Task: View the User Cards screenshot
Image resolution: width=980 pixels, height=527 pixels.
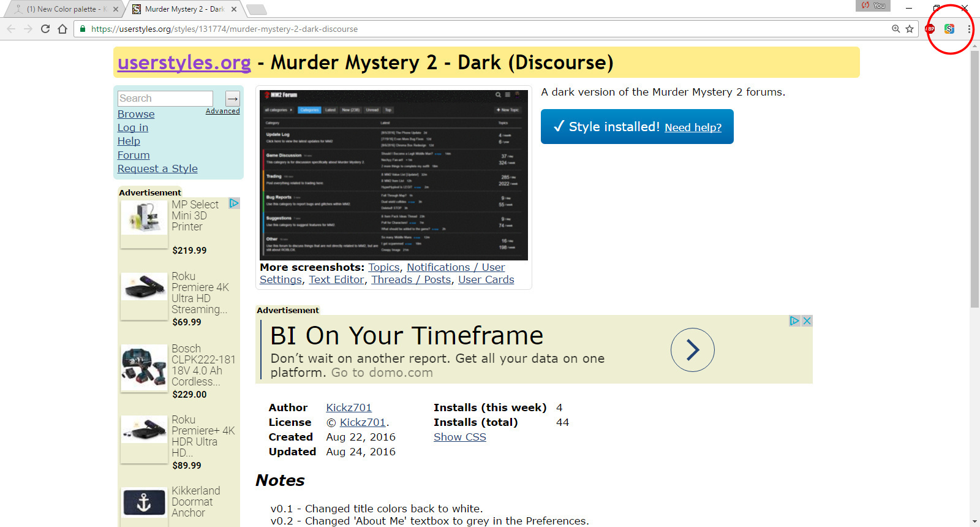Action: point(486,279)
